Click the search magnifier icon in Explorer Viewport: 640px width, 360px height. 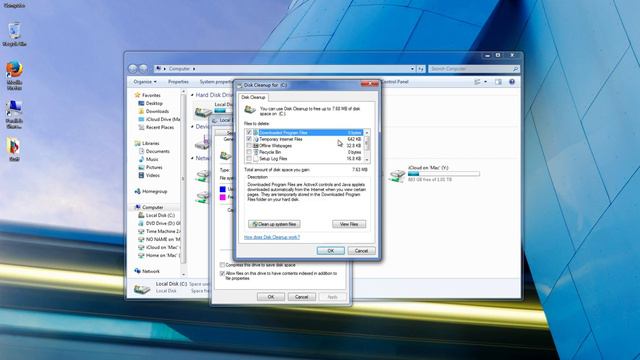pyautogui.click(x=515, y=69)
